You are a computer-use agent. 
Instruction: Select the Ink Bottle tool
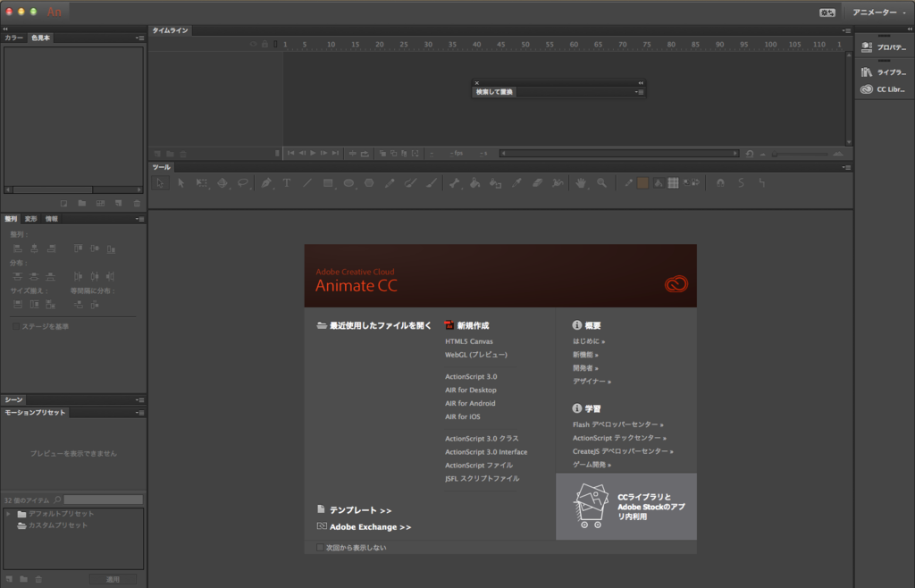point(495,183)
